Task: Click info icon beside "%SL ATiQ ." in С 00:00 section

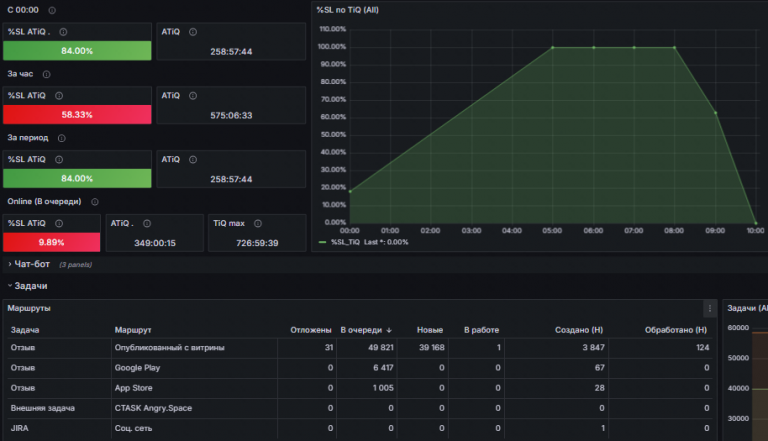Action: click(63, 32)
